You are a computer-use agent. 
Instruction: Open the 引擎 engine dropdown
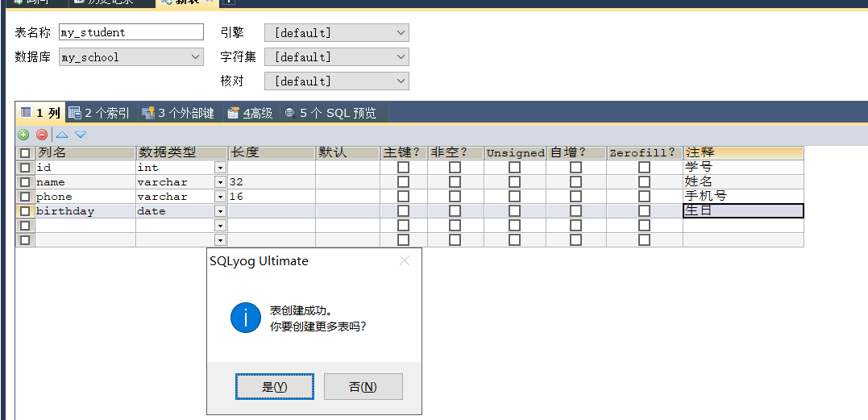pos(337,32)
